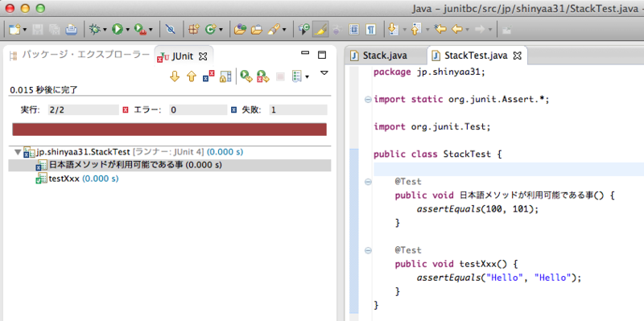Click the Open Task folder icon
This screenshot has width=644, height=321.
tap(257, 29)
